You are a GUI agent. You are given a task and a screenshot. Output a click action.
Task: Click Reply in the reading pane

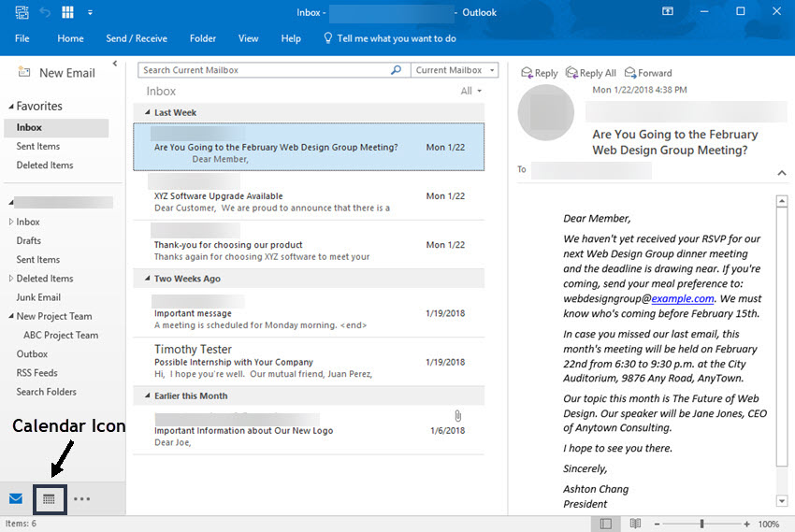540,73
